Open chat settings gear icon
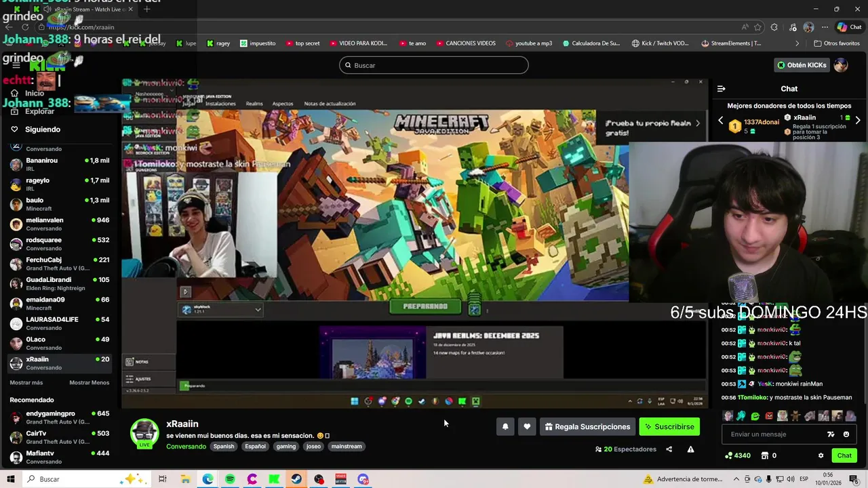Viewport: 868px width, 488px height. click(x=821, y=455)
